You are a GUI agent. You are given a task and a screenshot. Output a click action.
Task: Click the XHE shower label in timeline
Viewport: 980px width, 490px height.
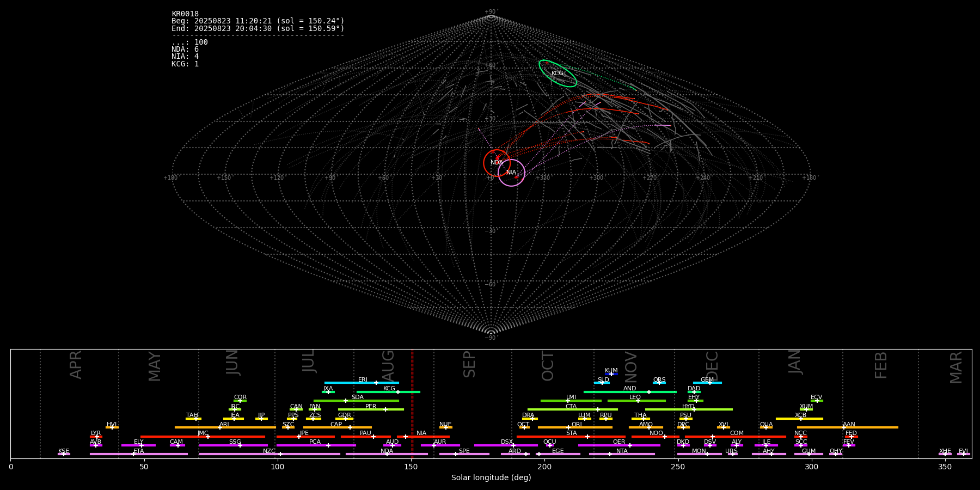pyautogui.click(x=945, y=451)
